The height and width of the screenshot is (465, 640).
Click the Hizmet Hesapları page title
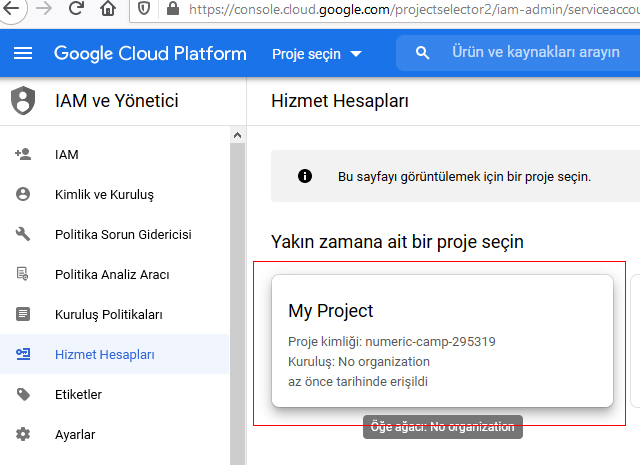(x=340, y=101)
